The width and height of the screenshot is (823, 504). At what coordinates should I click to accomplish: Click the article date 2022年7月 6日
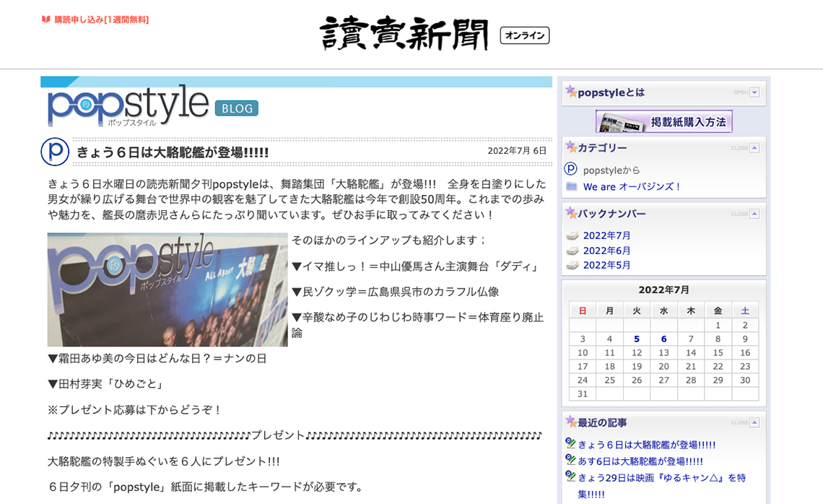coord(517,151)
